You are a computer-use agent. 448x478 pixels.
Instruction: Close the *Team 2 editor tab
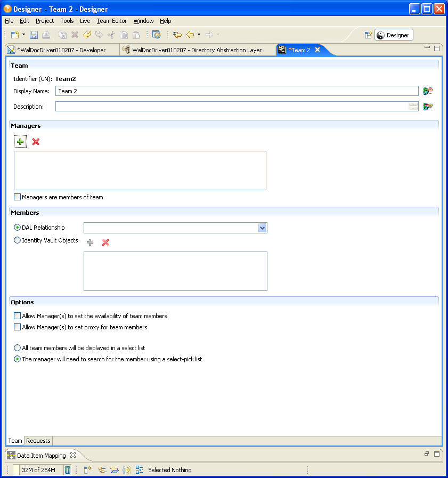tap(317, 50)
